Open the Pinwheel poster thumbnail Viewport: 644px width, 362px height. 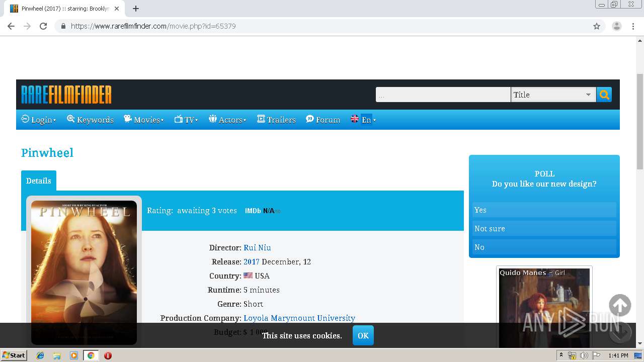(x=84, y=273)
